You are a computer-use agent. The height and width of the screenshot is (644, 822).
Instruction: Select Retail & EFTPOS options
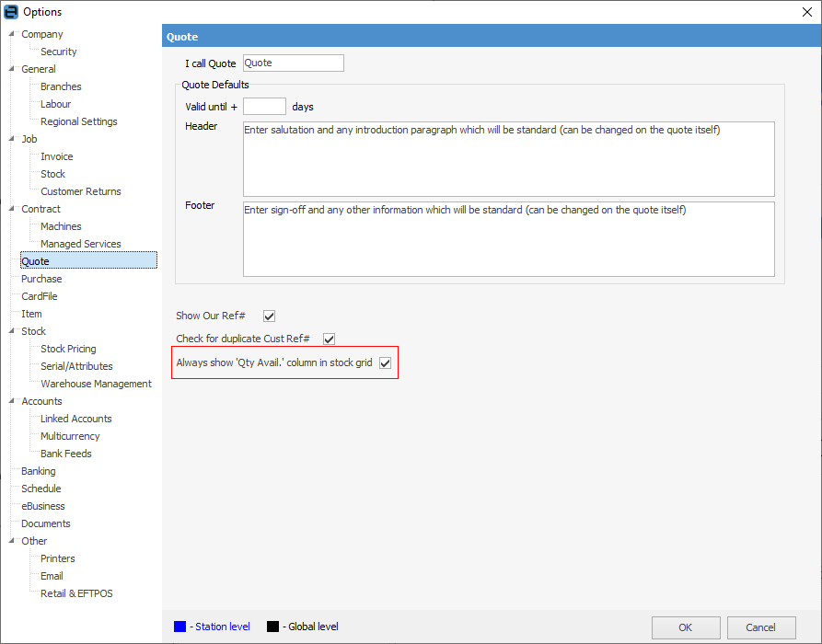tap(76, 594)
